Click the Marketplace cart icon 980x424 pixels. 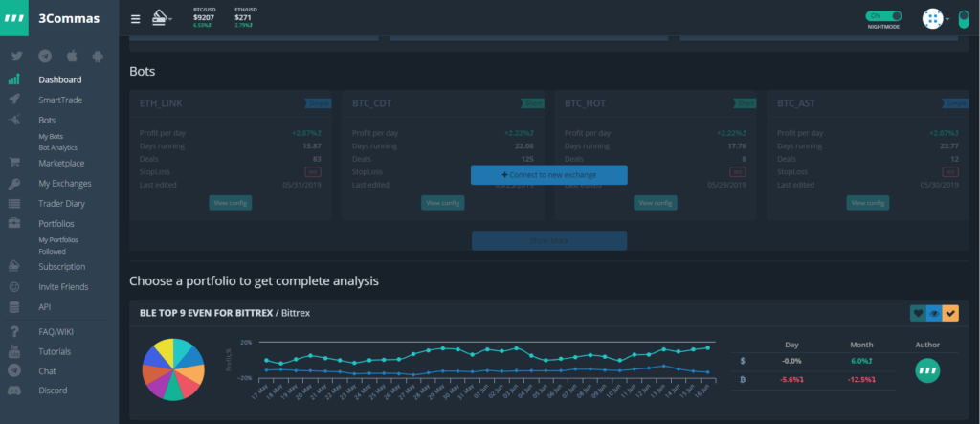pos(13,163)
